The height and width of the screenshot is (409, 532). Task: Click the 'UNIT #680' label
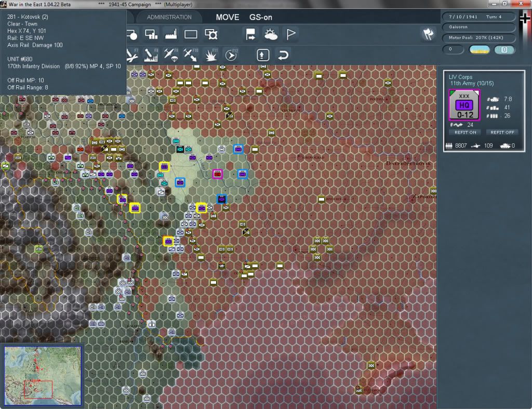20,59
